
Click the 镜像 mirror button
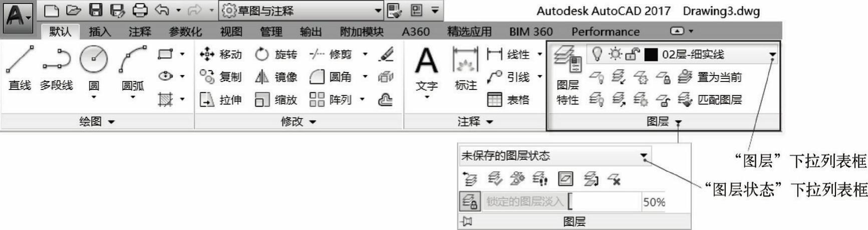click(275, 76)
